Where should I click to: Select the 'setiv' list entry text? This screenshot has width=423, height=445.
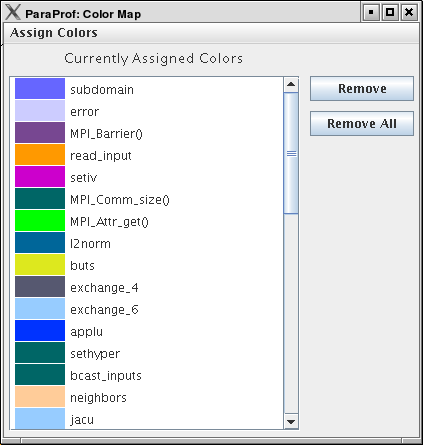click(83, 178)
